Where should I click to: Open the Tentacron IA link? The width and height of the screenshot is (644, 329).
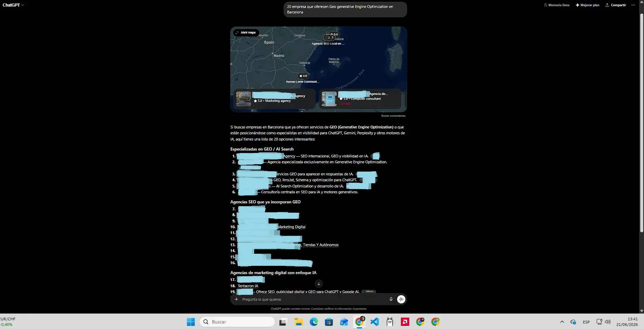pyautogui.click(x=248, y=286)
